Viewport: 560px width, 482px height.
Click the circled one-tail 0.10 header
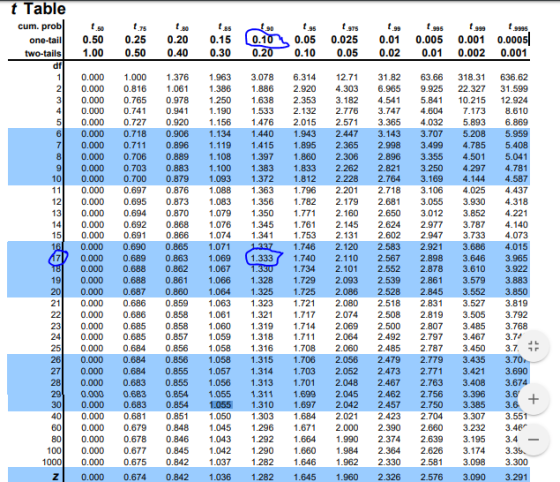click(263, 40)
